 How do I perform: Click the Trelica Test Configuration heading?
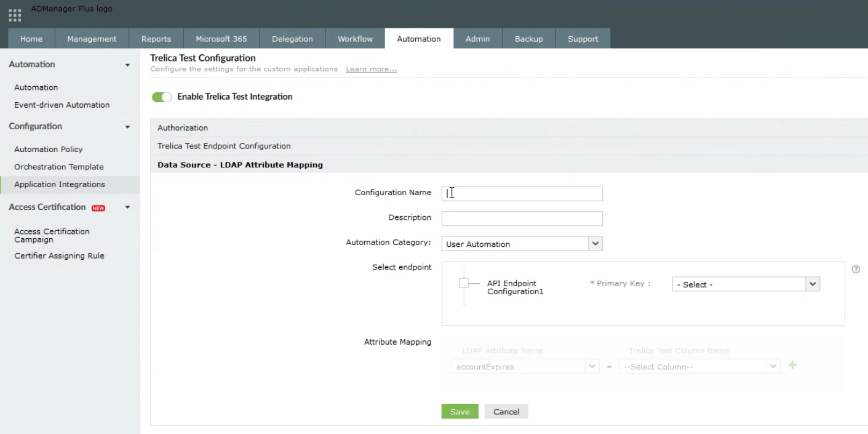(x=203, y=58)
